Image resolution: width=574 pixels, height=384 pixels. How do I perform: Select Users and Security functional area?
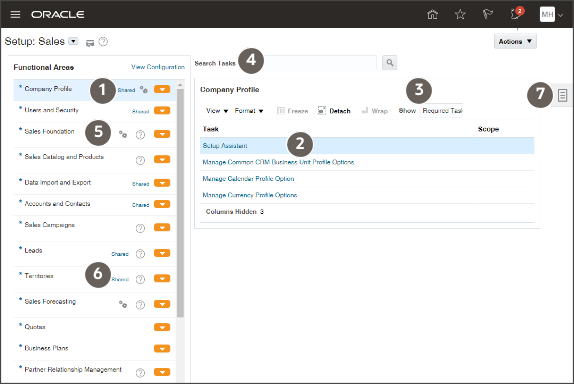[x=51, y=110]
